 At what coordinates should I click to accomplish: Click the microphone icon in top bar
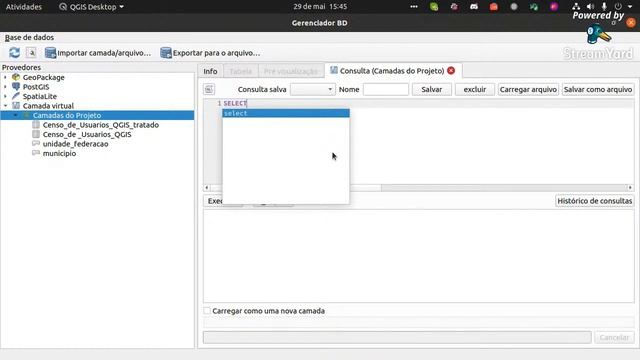click(x=604, y=7)
